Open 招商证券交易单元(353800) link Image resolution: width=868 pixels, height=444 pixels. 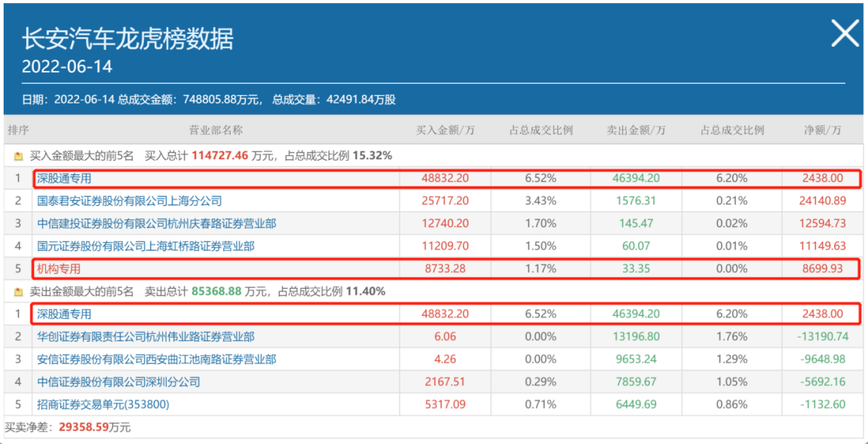click(x=103, y=405)
